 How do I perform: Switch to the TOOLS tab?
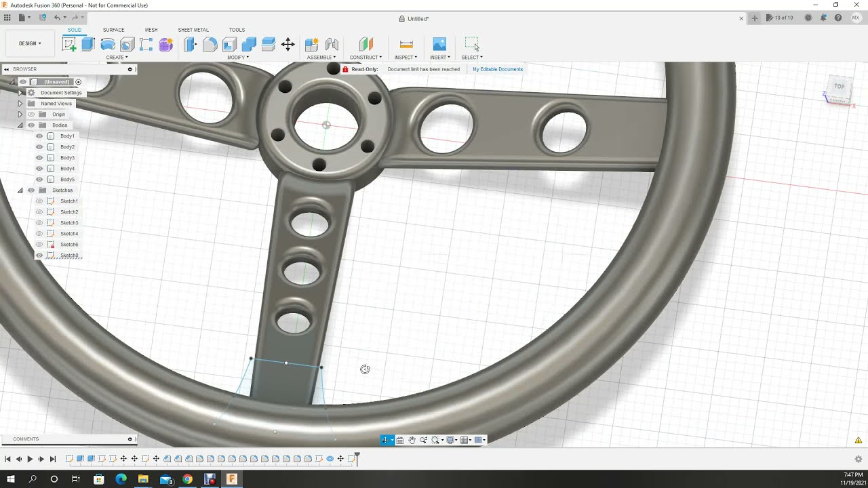(237, 30)
